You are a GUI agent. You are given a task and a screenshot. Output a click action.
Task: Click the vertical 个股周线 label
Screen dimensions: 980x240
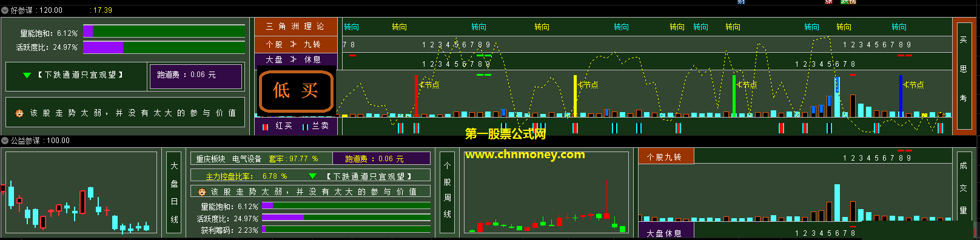pos(447,192)
